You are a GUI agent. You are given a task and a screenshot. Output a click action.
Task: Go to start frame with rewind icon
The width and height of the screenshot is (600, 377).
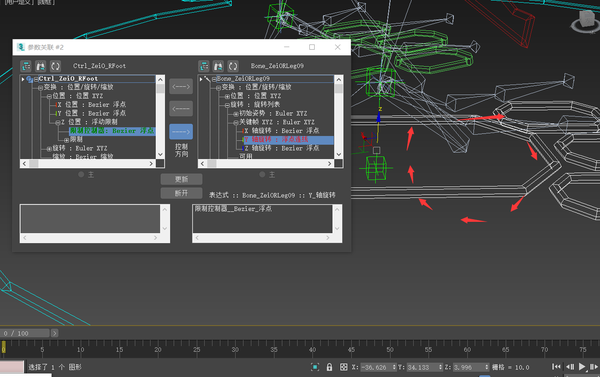(x=556, y=367)
